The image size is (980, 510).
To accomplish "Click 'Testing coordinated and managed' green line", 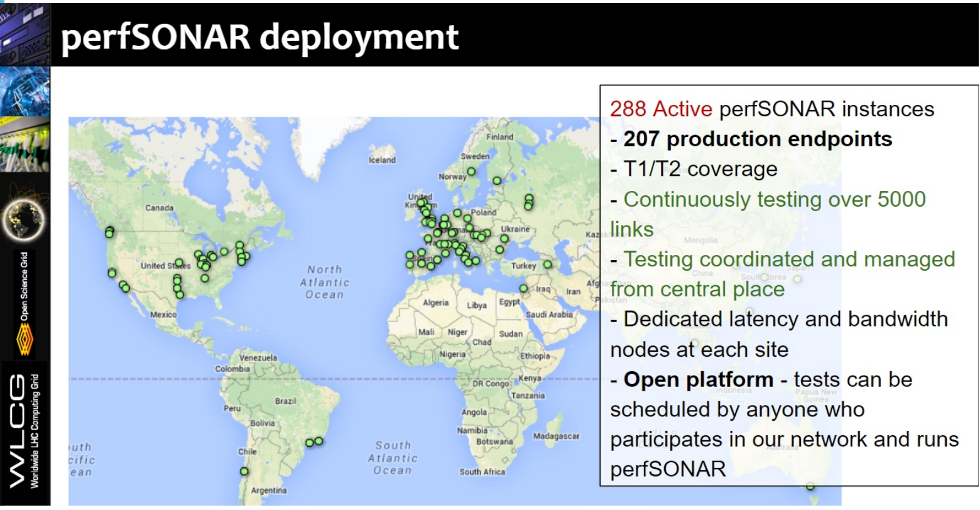I will pyautogui.click(x=790, y=259).
